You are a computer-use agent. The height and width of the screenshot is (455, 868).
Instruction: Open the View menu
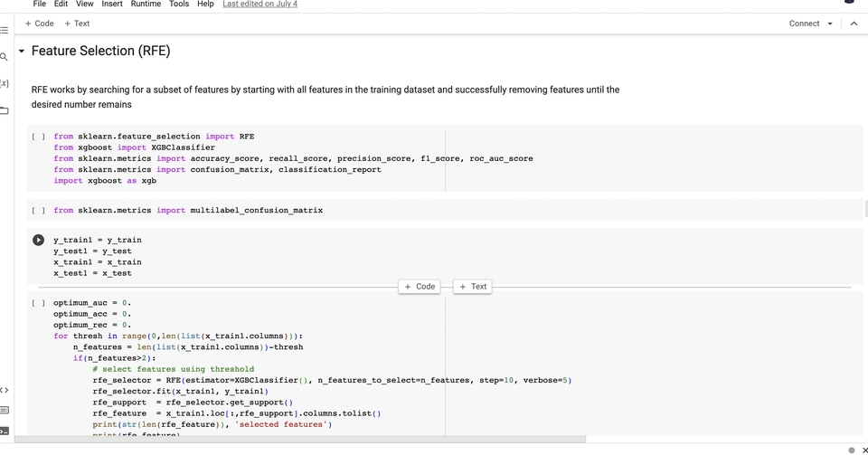[85, 4]
